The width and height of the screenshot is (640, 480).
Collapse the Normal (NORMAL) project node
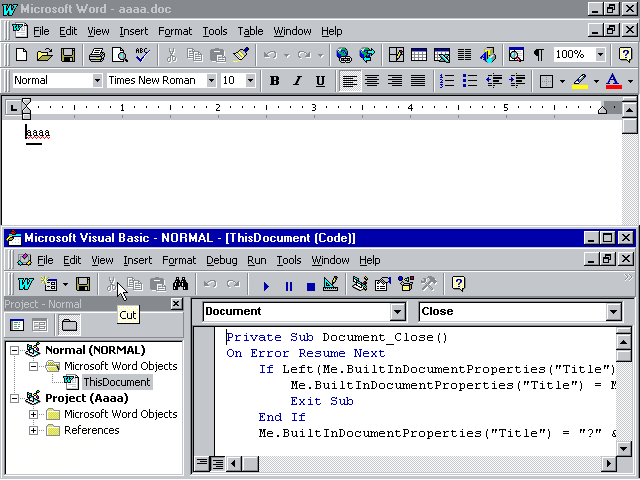click(x=14, y=350)
